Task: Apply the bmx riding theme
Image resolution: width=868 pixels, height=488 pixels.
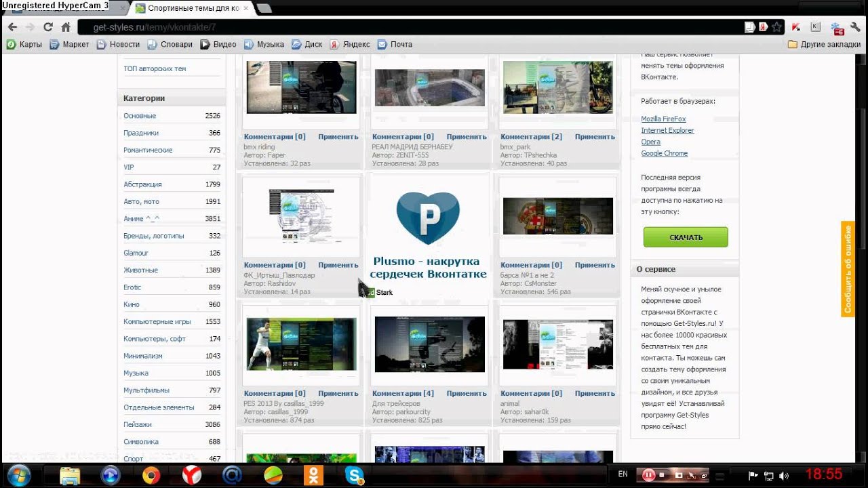Action: point(338,137)
